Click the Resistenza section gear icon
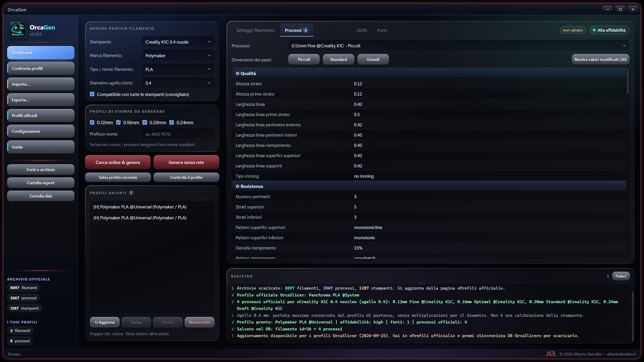This screenshot has width=644, height=362. click(238, 186)
